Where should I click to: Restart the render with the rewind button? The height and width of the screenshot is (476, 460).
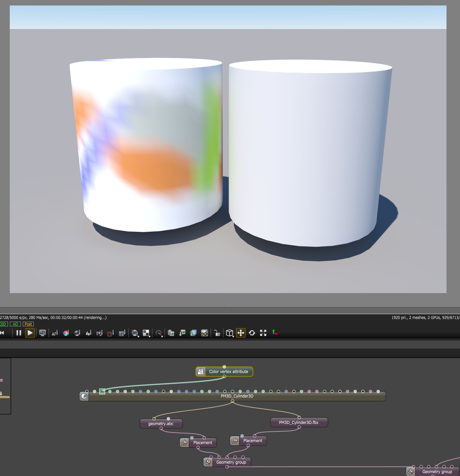pos(2,333)
